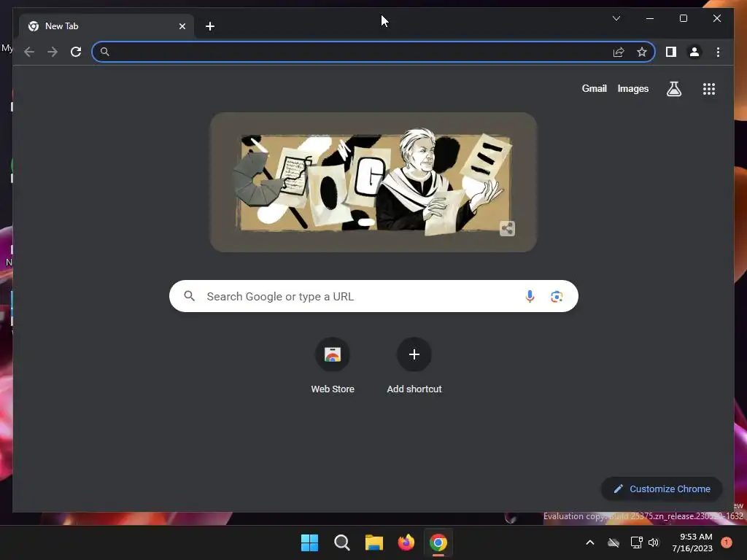Click the forward navigation arrow
Image resolution: width=747 pixels, height=560 pixels.
click(53, 52)
